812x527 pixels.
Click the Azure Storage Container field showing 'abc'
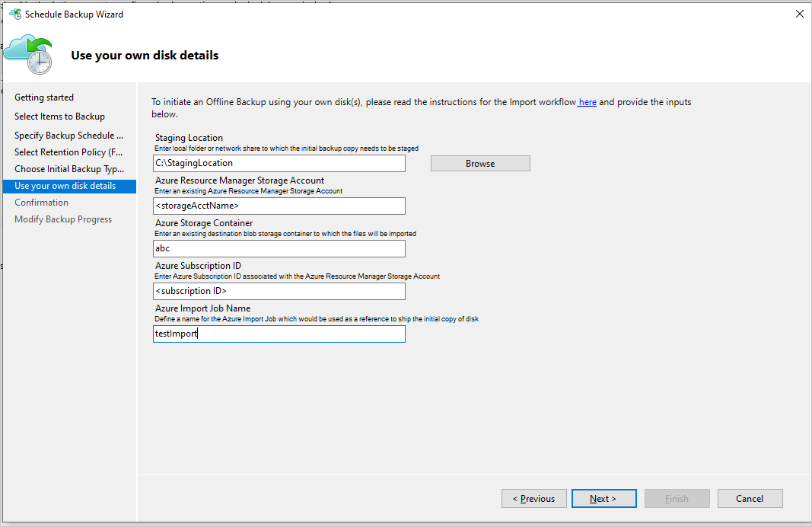(279, 248)
